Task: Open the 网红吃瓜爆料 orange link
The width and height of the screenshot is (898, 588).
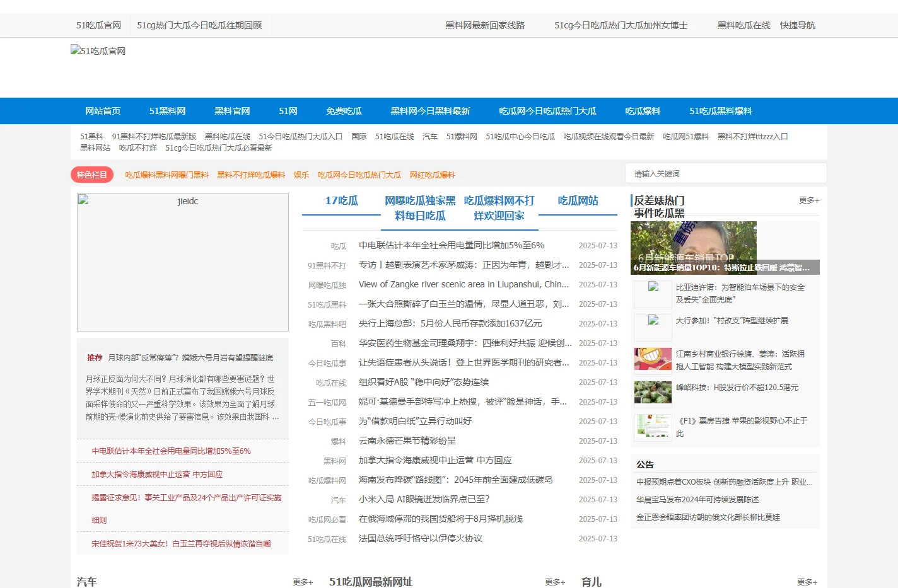Action: click(x=433, y=175)
